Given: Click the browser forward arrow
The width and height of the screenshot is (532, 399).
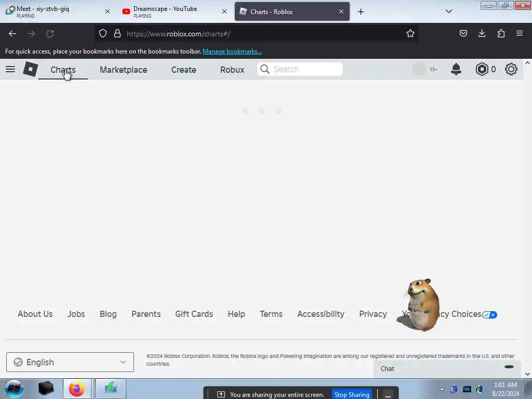Looking at the screenshot, I should click(31, 34).
